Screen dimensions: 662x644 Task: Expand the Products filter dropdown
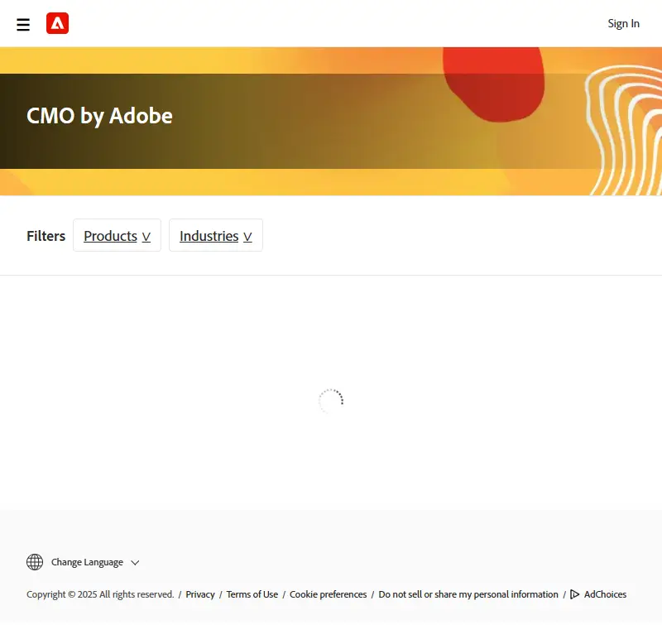(117, 235)
